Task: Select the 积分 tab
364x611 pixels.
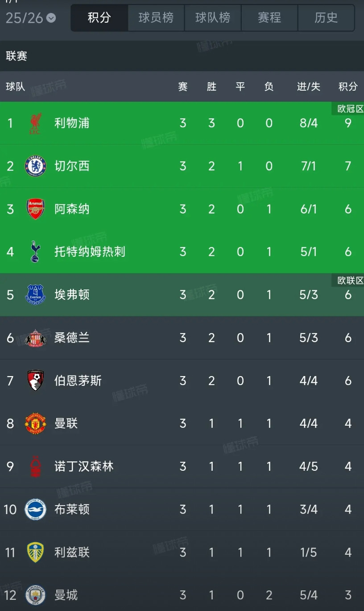Action: point(99,18)
